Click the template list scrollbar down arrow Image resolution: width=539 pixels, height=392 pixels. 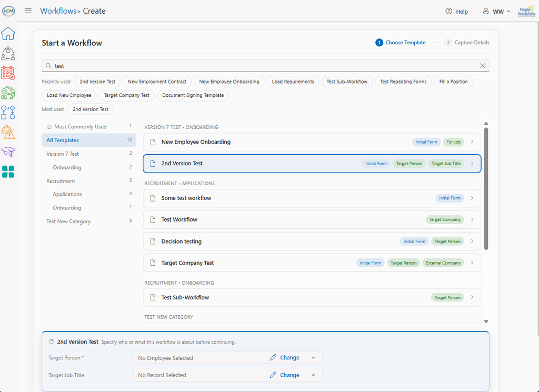486,321
